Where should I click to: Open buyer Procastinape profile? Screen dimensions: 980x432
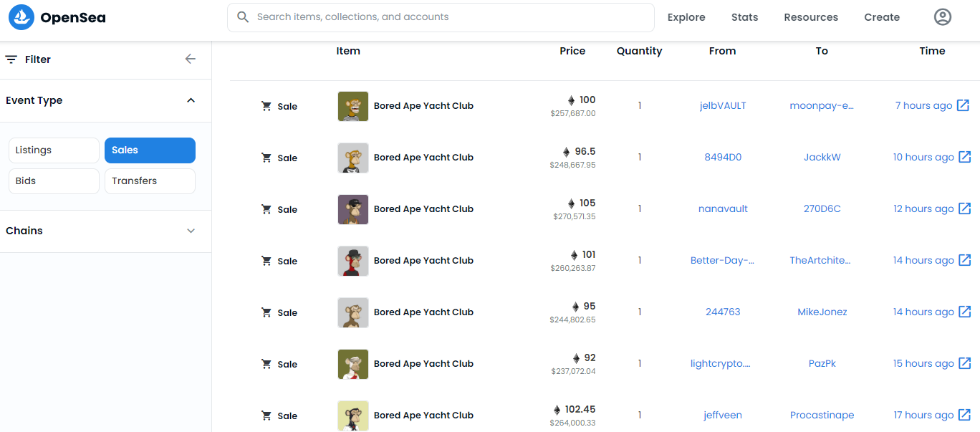point(822,415)
